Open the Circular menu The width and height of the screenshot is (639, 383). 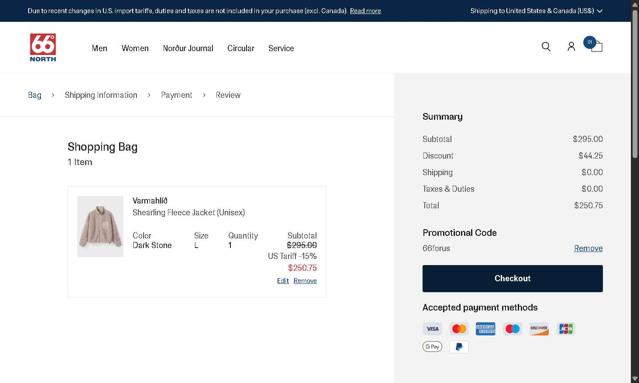click(240, 48)
